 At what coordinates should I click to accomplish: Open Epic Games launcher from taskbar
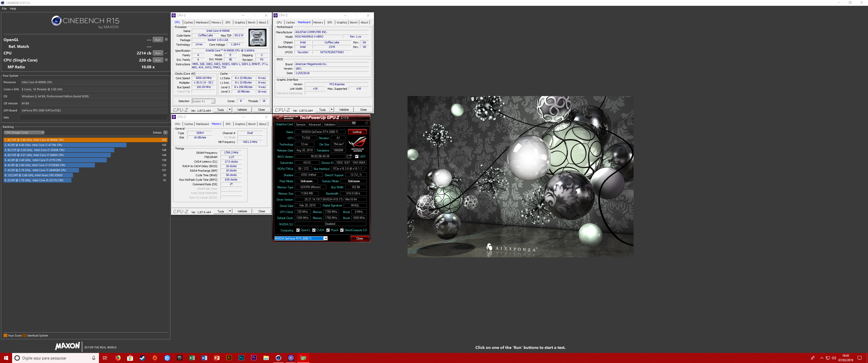[180, 358]
